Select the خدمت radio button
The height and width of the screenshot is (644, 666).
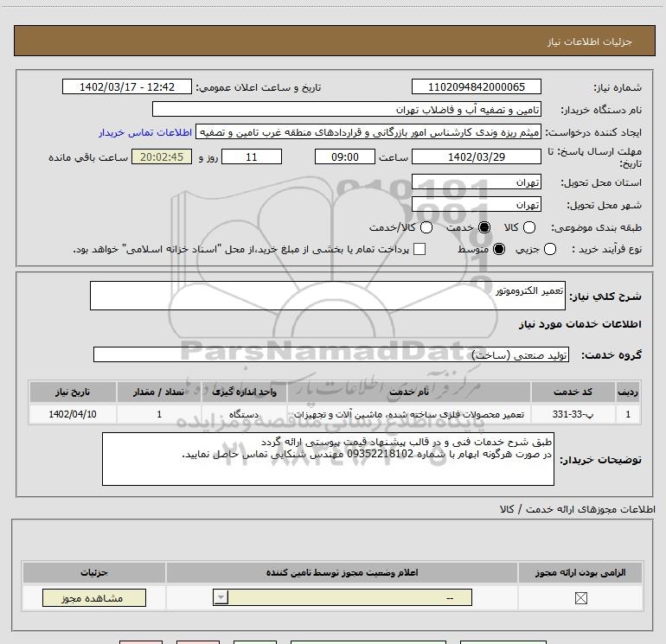[484, 227]
